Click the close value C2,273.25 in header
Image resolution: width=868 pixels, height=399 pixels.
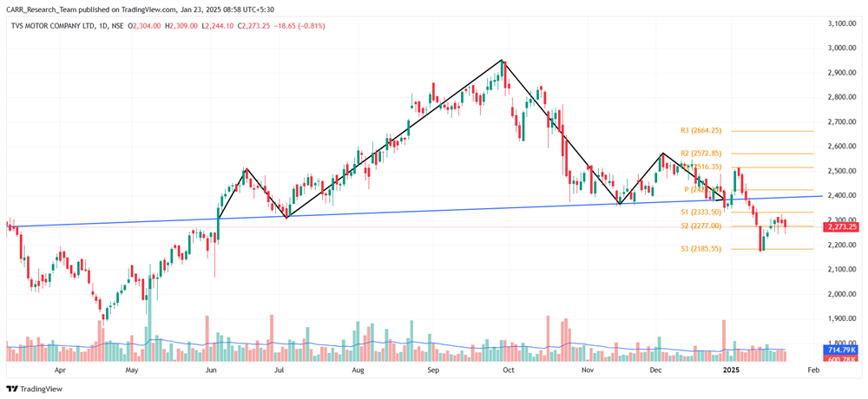[x=253, y=26]
